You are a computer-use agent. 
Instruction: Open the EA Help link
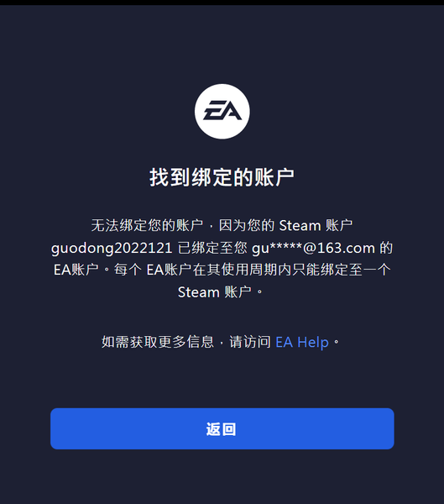[302, 342]
